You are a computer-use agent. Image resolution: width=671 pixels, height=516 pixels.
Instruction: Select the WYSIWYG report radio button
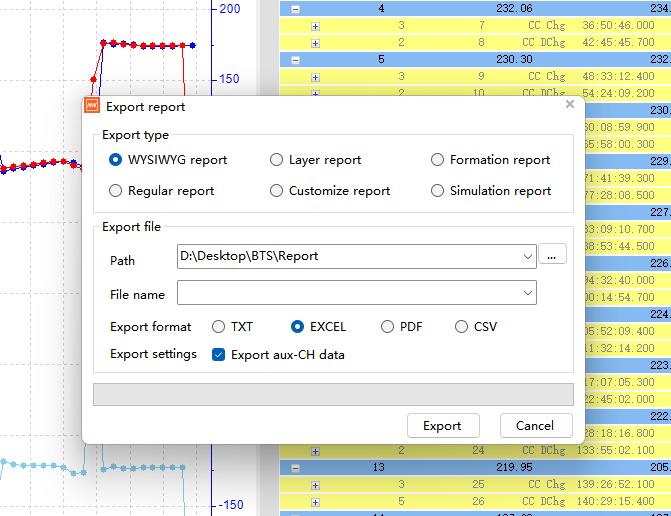click(115, 160)
